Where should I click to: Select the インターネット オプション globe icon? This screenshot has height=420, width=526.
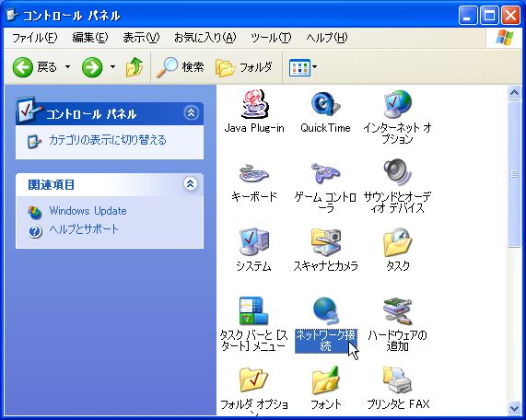click(398, 104)
